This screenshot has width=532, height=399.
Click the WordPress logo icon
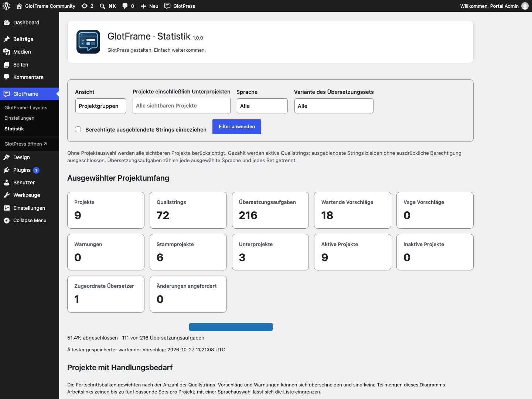[x=6, y=6]
